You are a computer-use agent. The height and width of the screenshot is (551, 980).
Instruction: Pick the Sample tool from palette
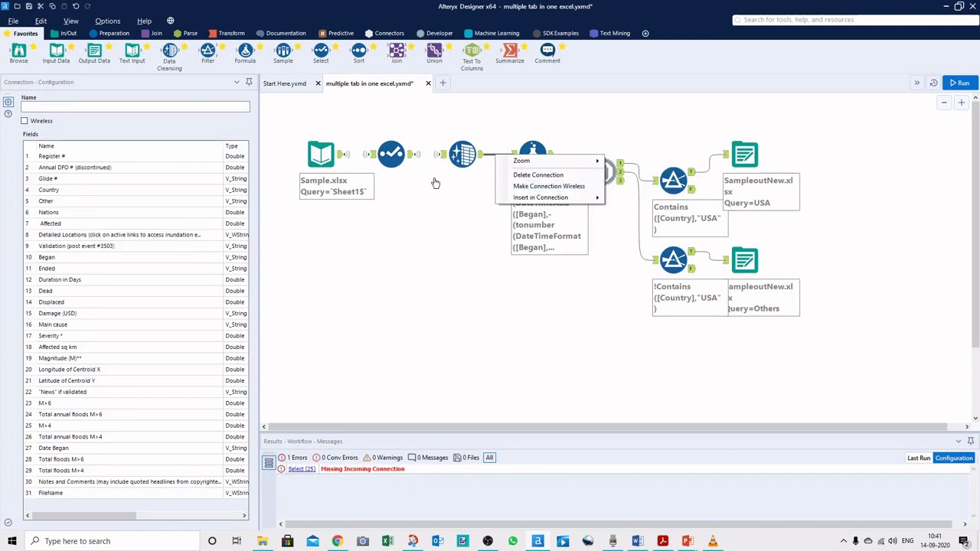coord(283,51)
